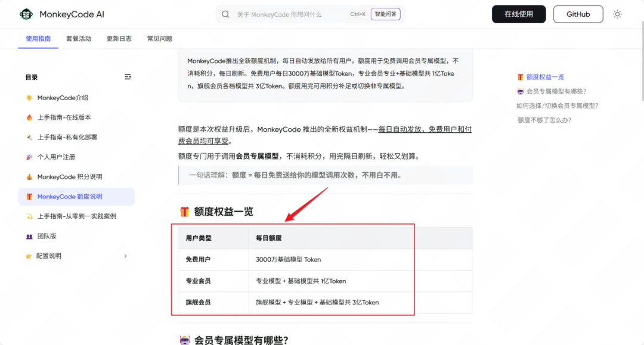Open MonkeyCode 积分说明 in the sidebar
Screen dimensions: 644x345
[76, 177]
